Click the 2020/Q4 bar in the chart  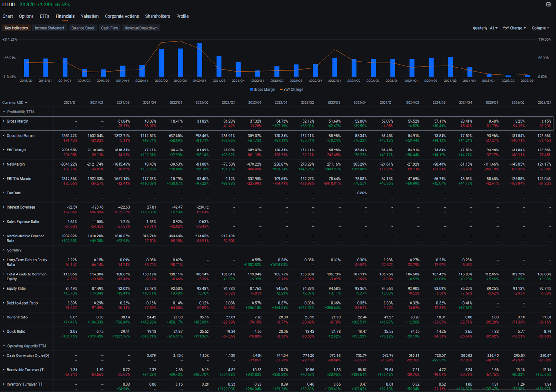200,60
